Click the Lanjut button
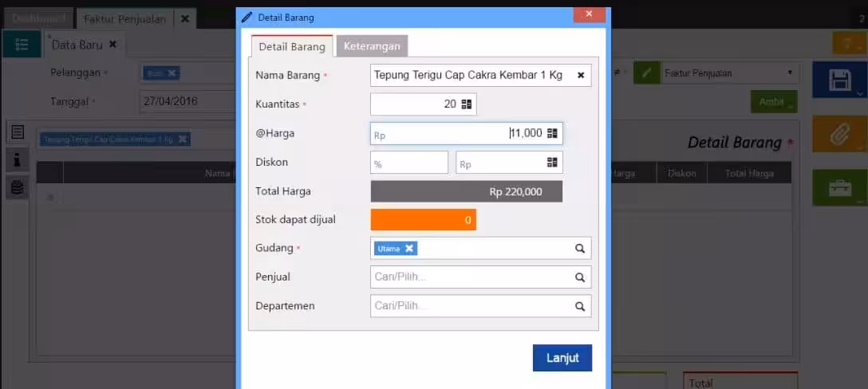This screenshot has height=389, width=868. click(562, 358)
